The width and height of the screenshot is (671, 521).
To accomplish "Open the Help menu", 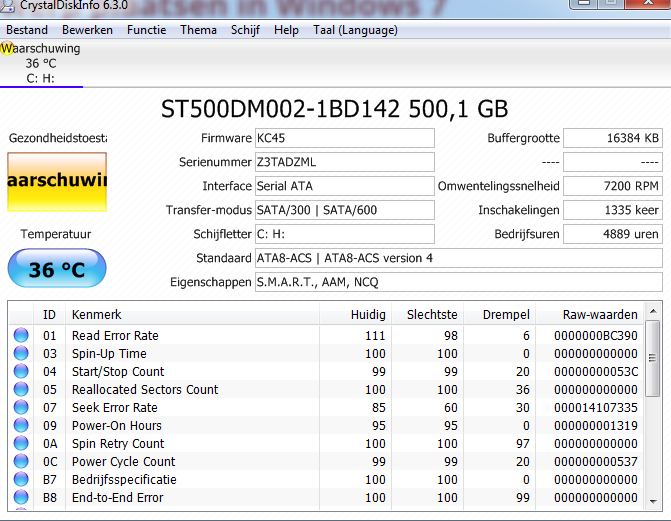I will (x=286, y=30).
